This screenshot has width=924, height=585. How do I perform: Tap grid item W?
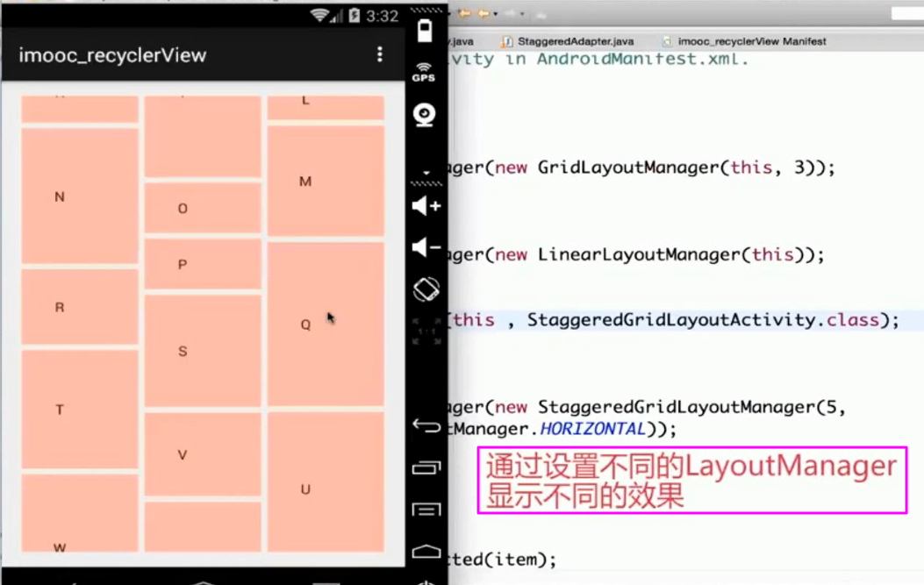click(80, 513)
